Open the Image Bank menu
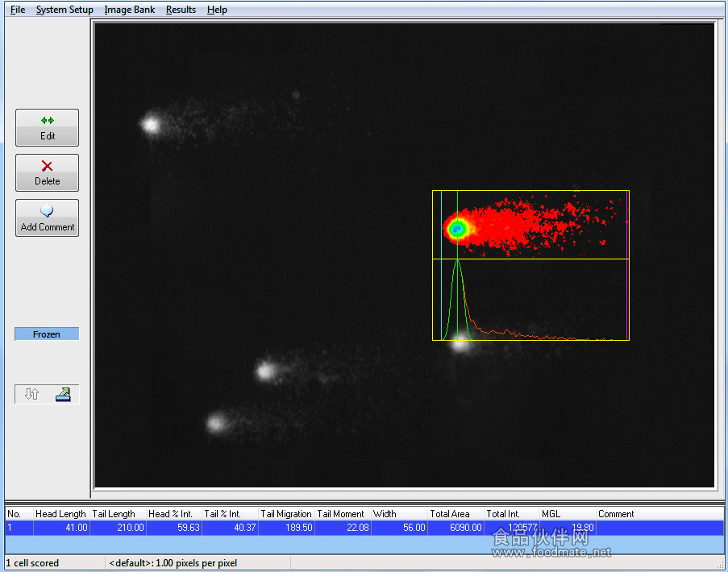Image resolution: width=728 pixels, height=572 pixels. (x=130, y=10)
